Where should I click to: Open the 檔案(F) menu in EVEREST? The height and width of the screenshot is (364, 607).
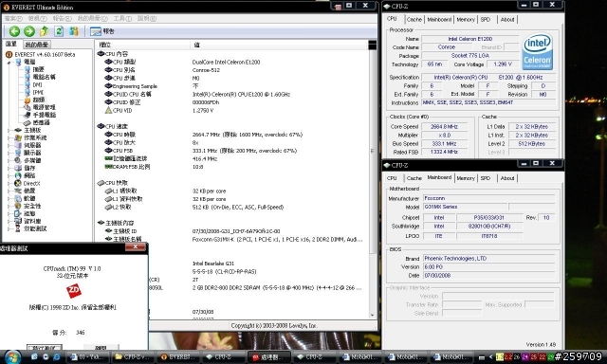coord(13,18)
